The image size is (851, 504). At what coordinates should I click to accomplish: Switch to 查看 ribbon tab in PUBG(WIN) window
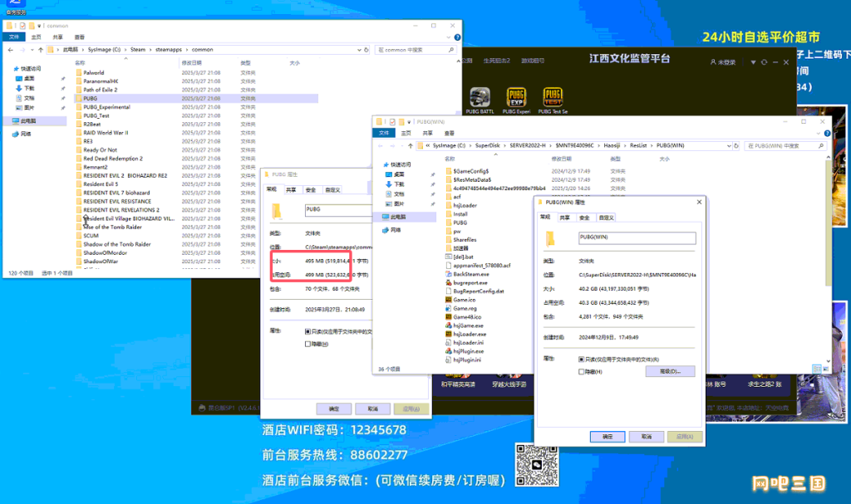click(x=450, y=134)
